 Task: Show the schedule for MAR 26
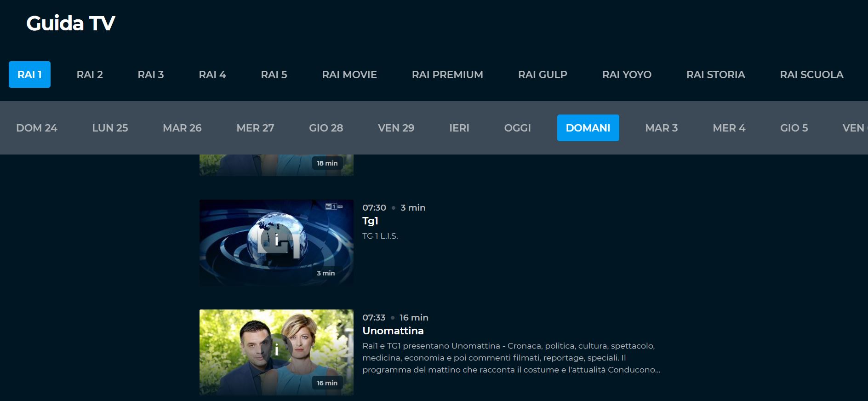[182, 128]
